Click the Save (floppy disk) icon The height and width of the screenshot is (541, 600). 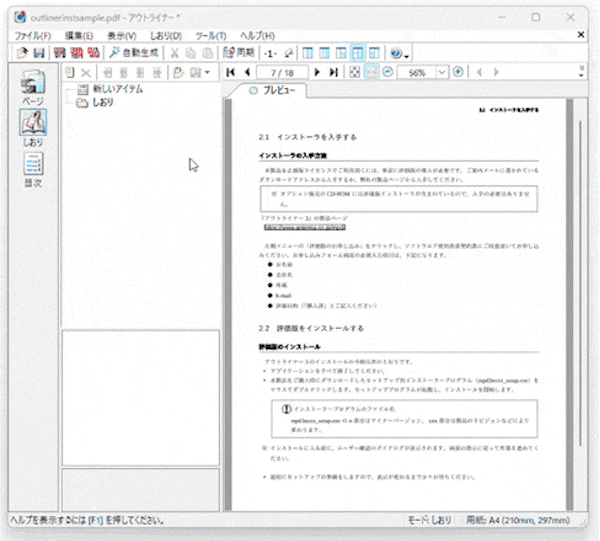[39, 52]
